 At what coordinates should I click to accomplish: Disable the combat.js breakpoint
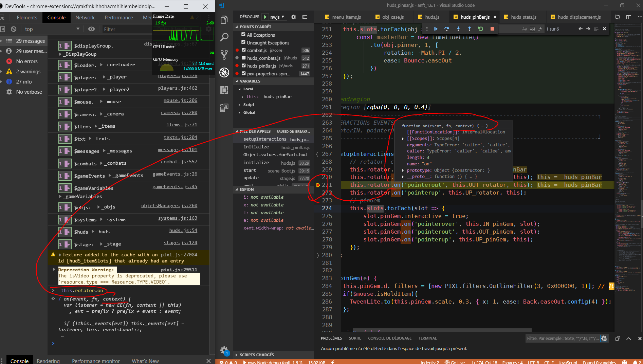point(243,50)
